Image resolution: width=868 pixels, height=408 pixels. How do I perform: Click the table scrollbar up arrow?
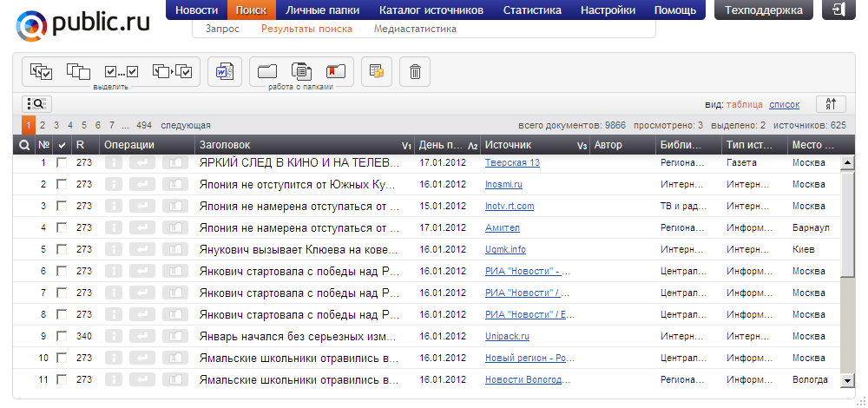(x=847, y=162)
